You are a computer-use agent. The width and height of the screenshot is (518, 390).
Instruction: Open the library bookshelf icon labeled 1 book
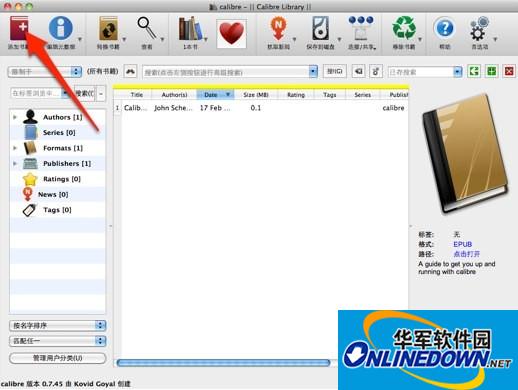[x=190, y=29]
